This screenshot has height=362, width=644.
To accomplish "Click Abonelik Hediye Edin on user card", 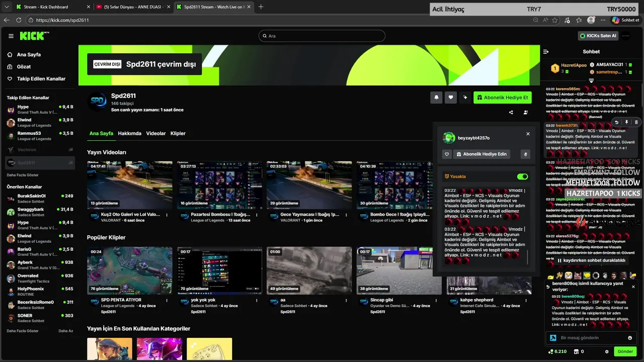I will pos(481,154).
